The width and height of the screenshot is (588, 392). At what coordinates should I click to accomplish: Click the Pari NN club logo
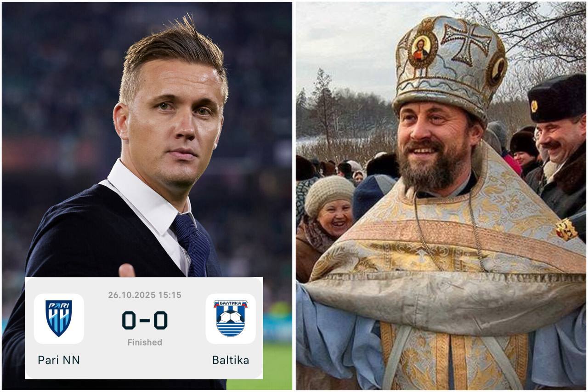[59, 318]
